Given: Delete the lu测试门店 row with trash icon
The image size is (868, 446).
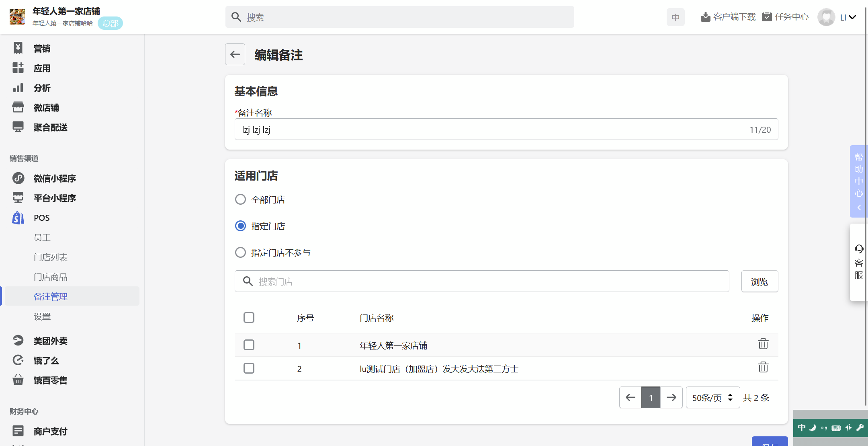Looking at the screenshot, I should pyautogui.click(x=763, y=368).
